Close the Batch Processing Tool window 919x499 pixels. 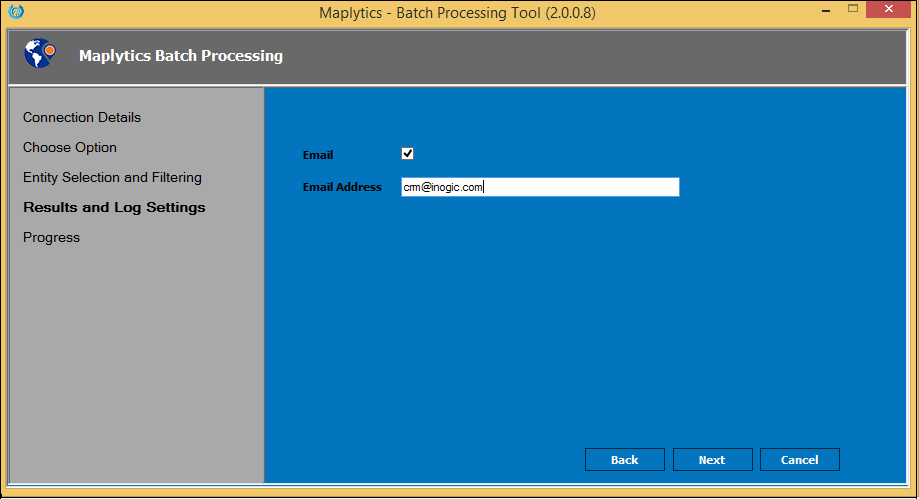(x=889, y=9)
